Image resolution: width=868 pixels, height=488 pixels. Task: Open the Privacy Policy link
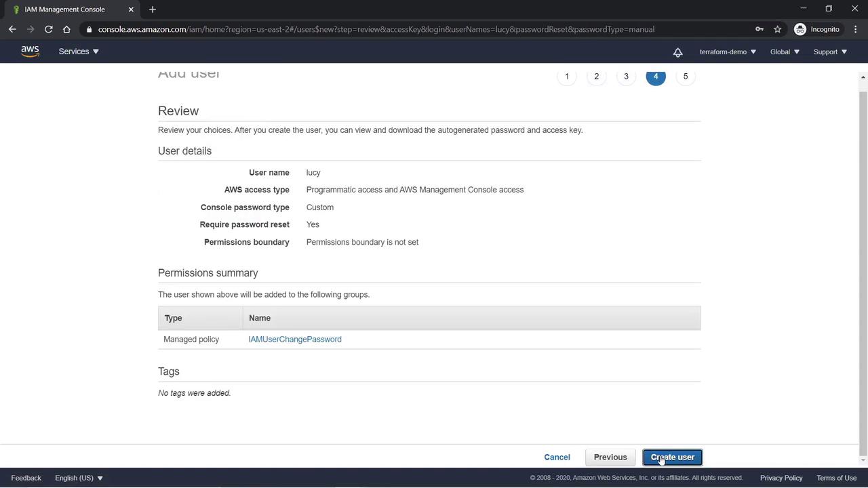pos(781,478)
